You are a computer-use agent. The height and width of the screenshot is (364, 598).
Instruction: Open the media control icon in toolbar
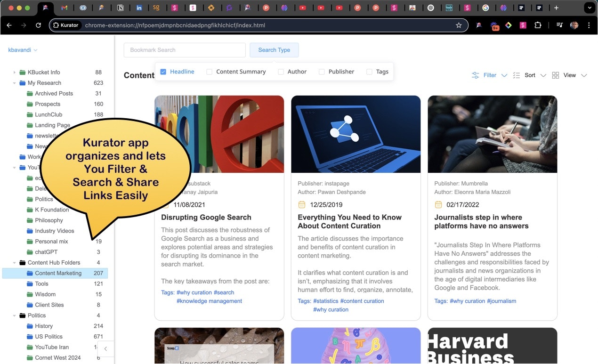pyautogui.click(x=559, y=25)
